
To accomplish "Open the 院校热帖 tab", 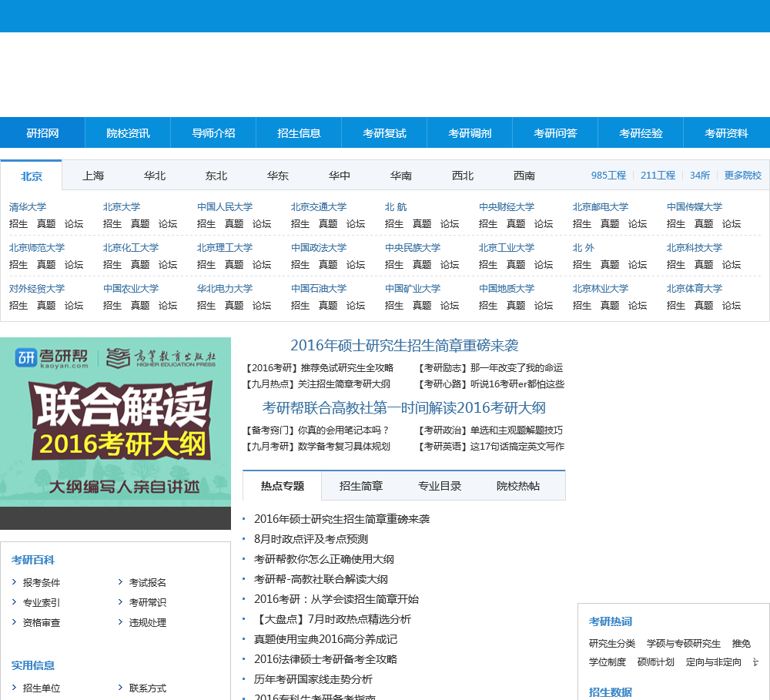I will point(518,486).
